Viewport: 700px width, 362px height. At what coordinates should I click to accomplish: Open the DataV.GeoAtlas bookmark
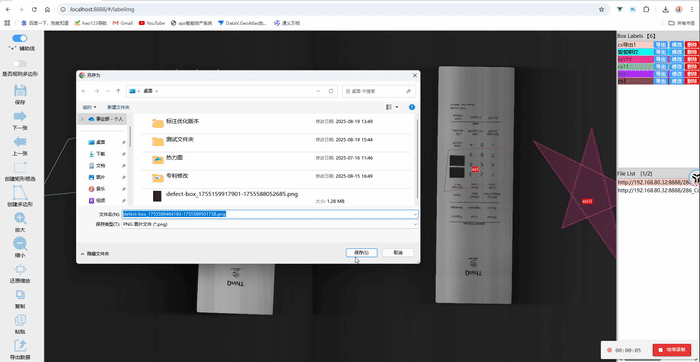[x=242, y=23]
